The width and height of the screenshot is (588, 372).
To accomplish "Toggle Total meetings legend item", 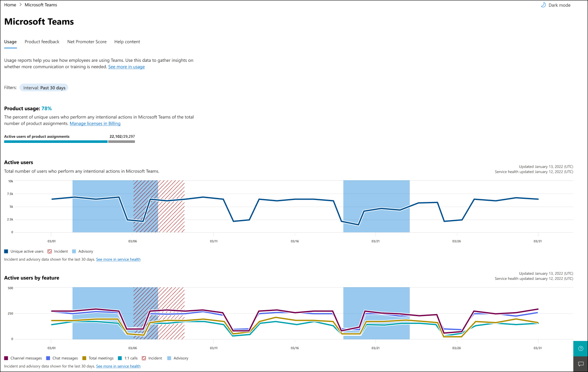I will tap(98, 358).
